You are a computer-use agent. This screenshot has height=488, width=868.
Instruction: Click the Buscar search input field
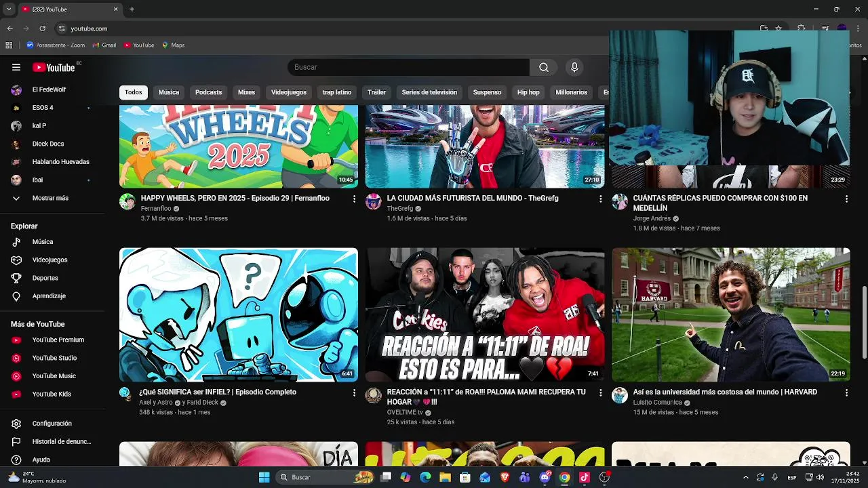[x=408, y=67]
